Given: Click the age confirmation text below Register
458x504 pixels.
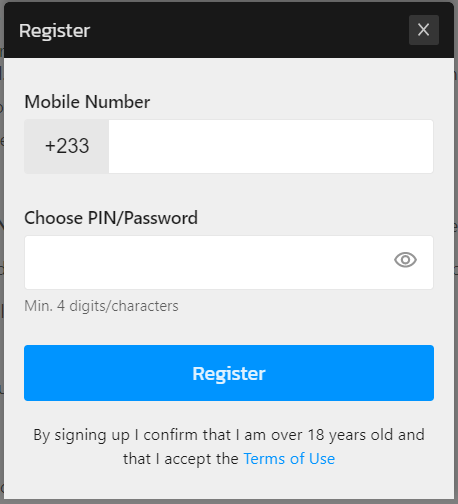Looking at the screenshot, I should pyautogui.click(x=229, y=447).
